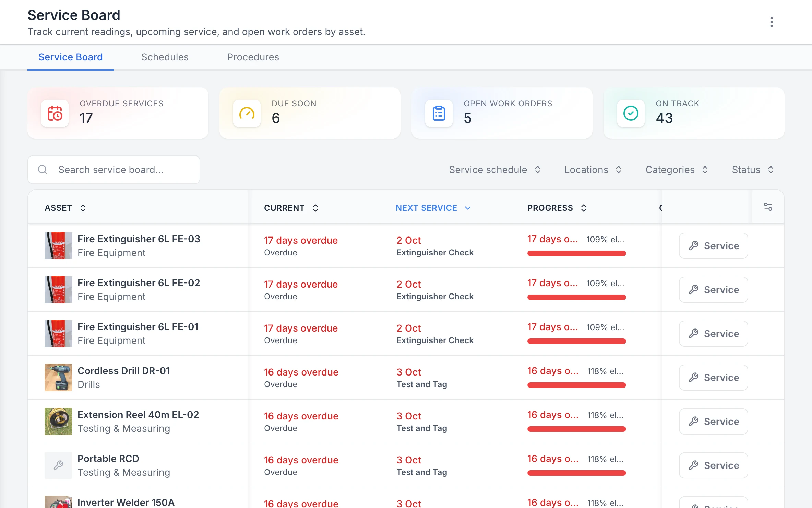Click Service button for FE-03 extinguisher
Viewport: 812px width, 508px height.
point(714,246)
